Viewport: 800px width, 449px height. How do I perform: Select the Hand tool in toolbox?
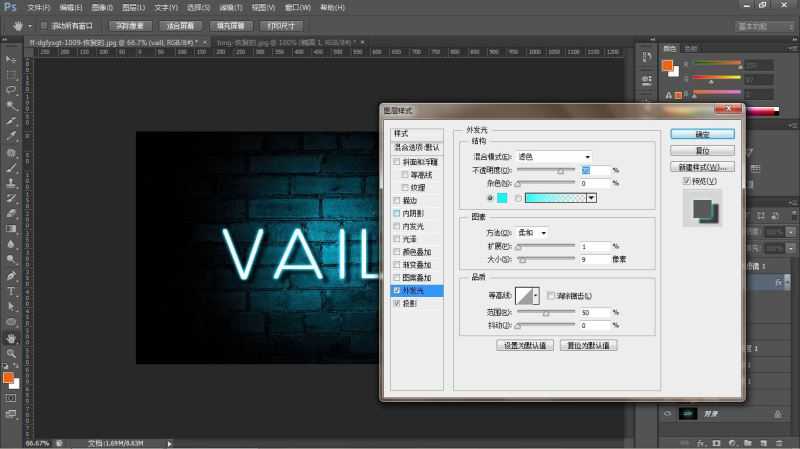tap(11, 338)
